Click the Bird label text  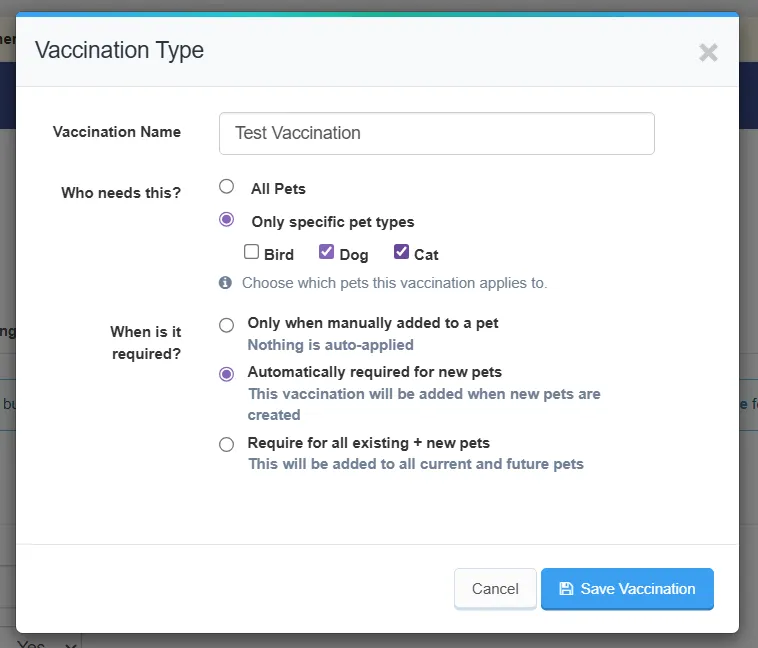tap(279, 254)
